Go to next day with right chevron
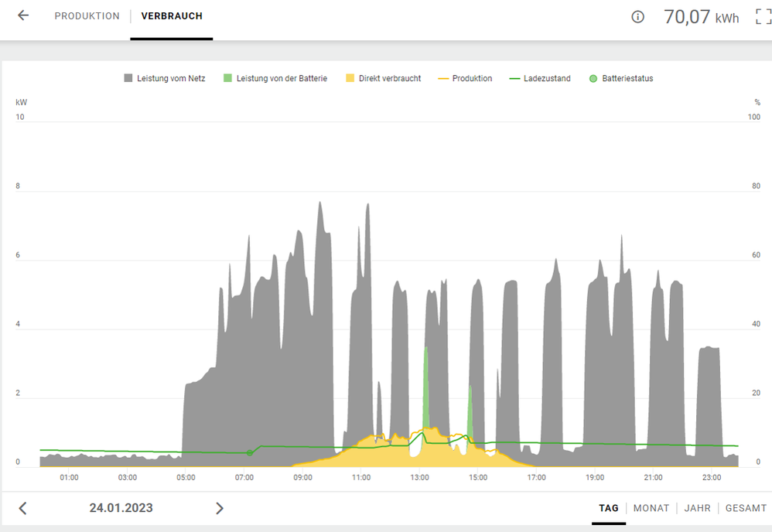The image size is (772, 532). click(x=220, y=508)
